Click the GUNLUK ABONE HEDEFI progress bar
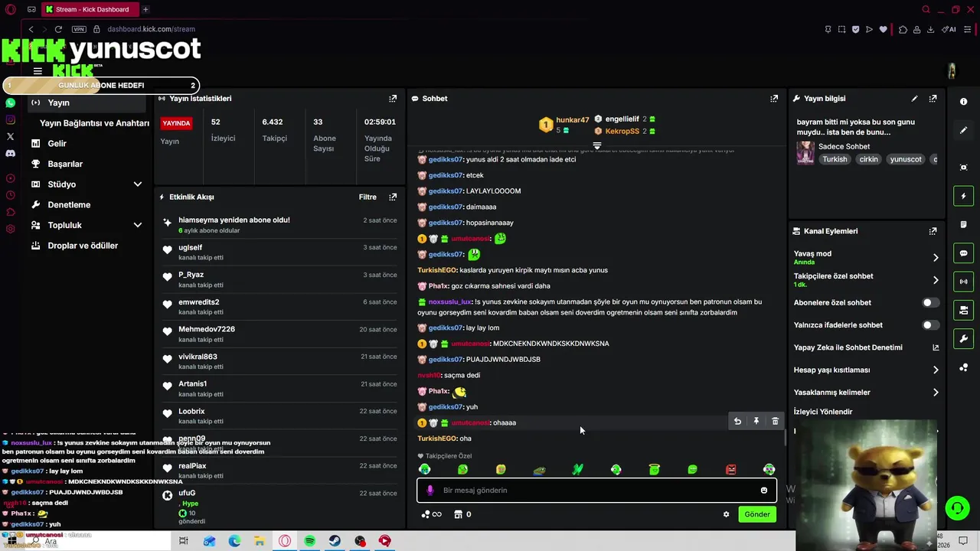980x551 pixels. tap(101, 86)
